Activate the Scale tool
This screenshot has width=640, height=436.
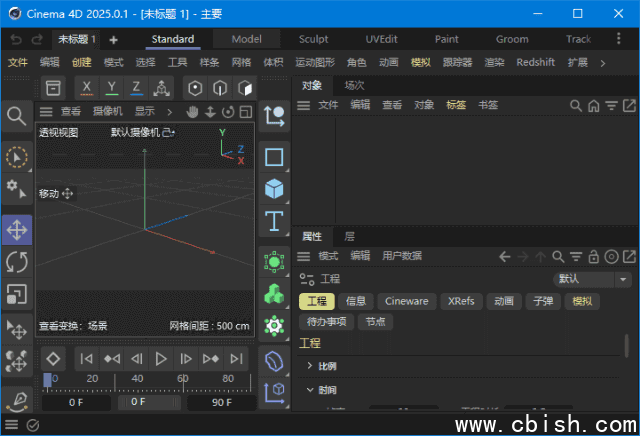click(x=17, y=294)
